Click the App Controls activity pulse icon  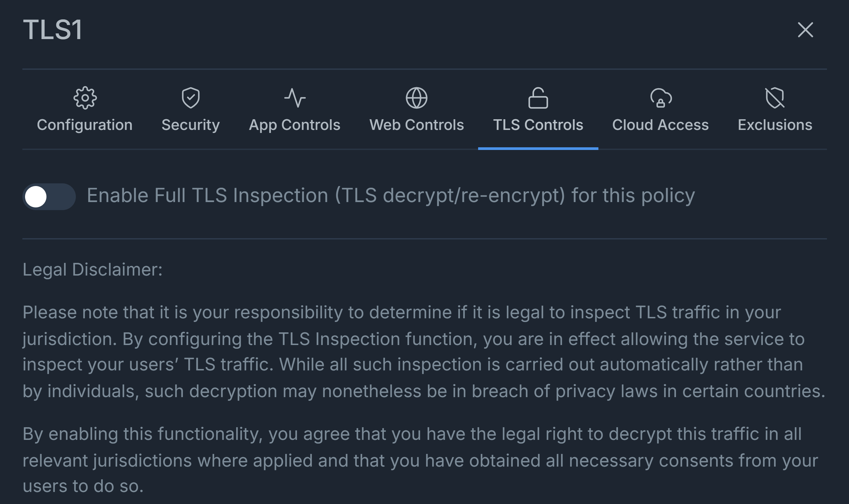(x=295, y=98)
